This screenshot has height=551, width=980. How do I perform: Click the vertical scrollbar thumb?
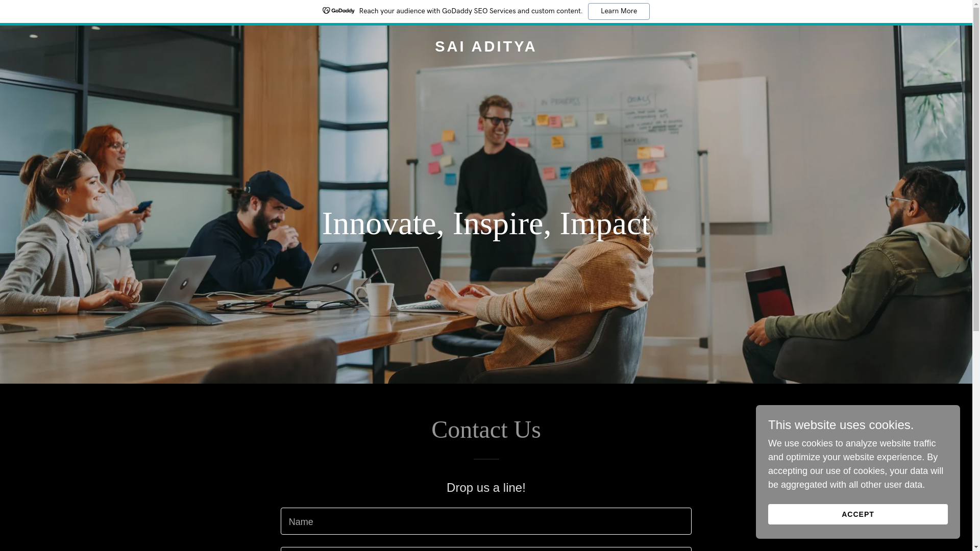click(x=976, y=169)
